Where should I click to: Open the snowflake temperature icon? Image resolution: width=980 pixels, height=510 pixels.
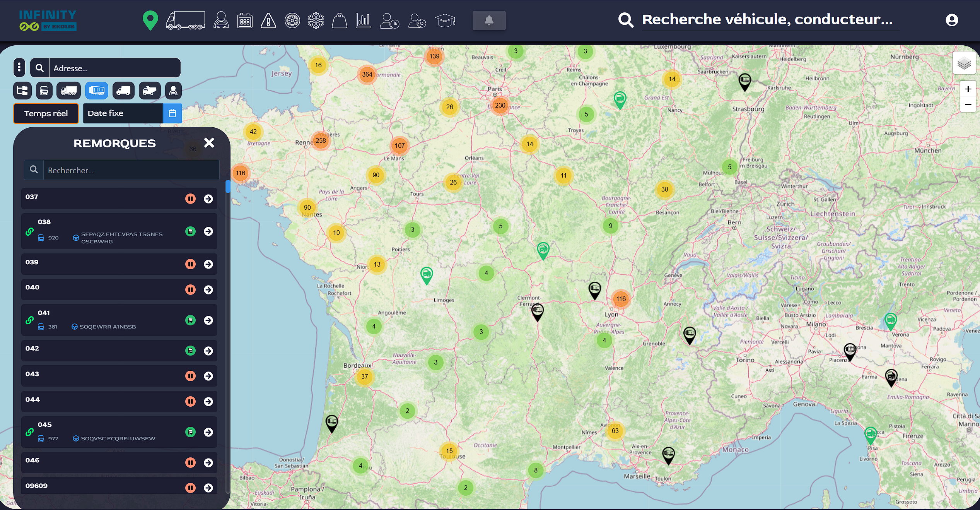click(316, 21)
